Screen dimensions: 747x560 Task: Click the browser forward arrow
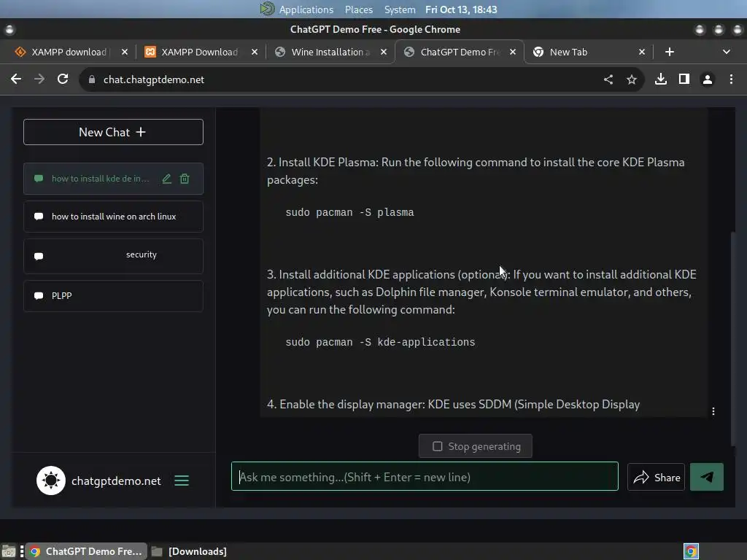(39, 79)
